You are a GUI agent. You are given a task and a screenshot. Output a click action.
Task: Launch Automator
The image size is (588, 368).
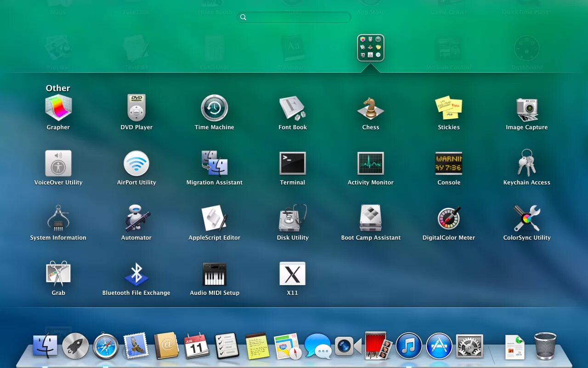pyautogui.click(x=136, y=218)
